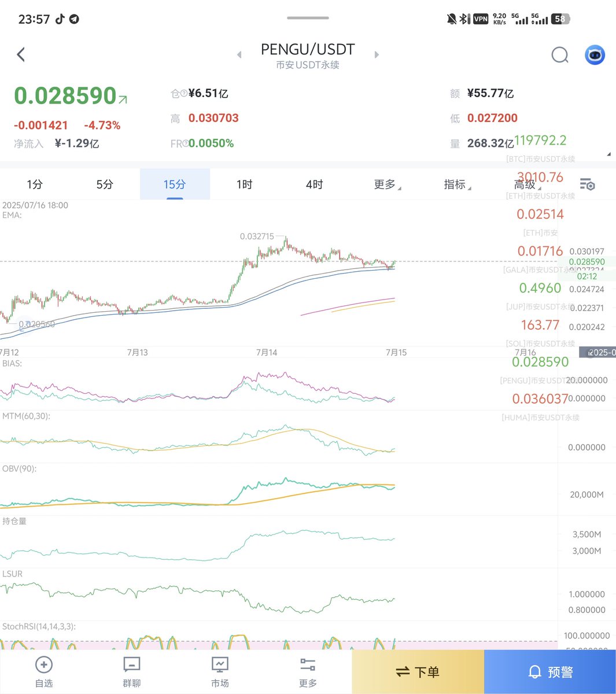Select the 5分 timeframe tab
The height and width of the screenshot is (694, 616).
tap(105, 184)
